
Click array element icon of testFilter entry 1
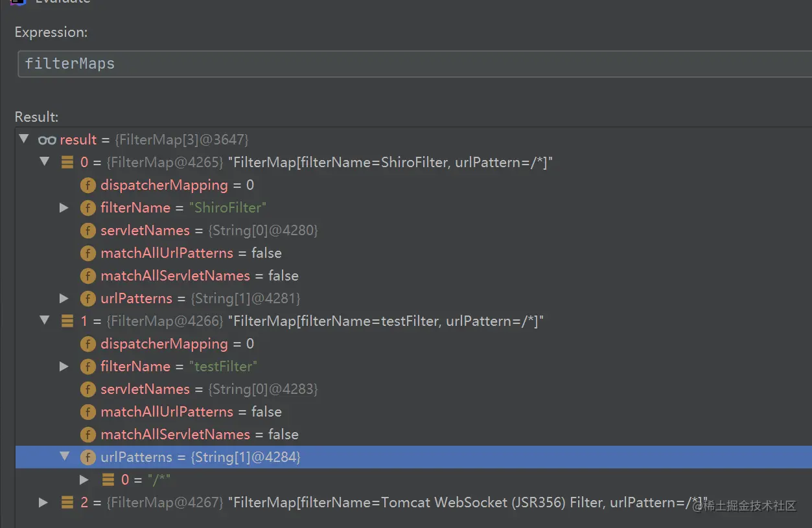point(67,321)
